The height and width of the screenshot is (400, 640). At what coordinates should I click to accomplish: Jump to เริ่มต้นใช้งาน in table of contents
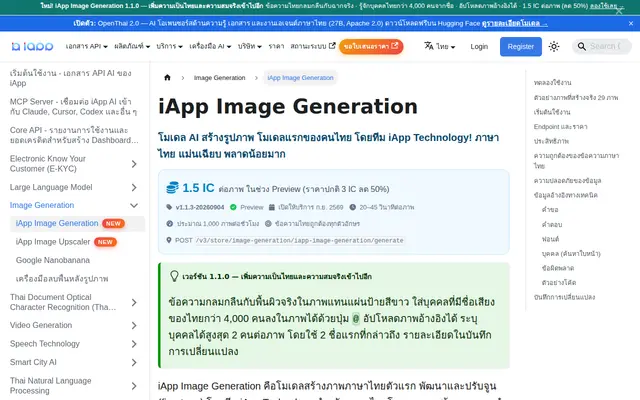552,112
